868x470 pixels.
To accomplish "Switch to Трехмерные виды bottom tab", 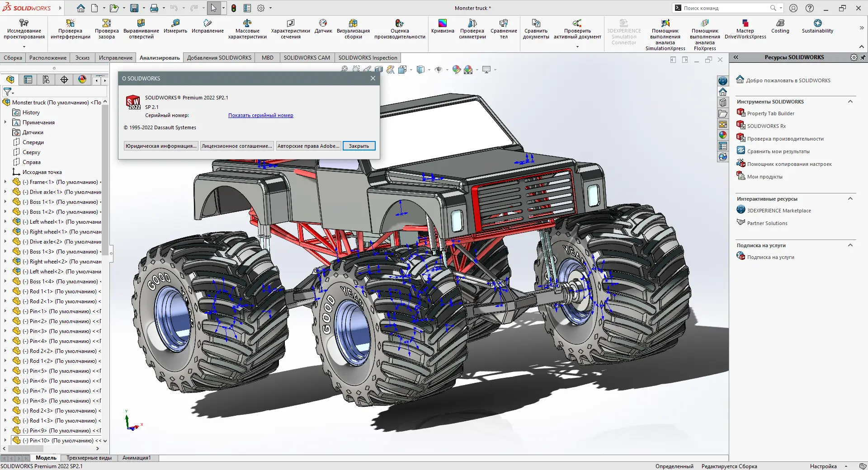I will click(89, 458).
